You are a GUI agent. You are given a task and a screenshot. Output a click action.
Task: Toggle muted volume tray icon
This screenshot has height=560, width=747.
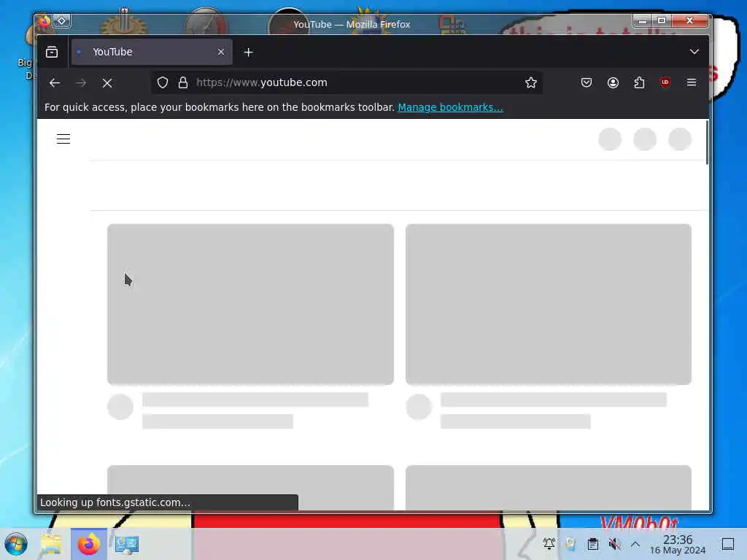pyautogui.click(x=614, y=543)
